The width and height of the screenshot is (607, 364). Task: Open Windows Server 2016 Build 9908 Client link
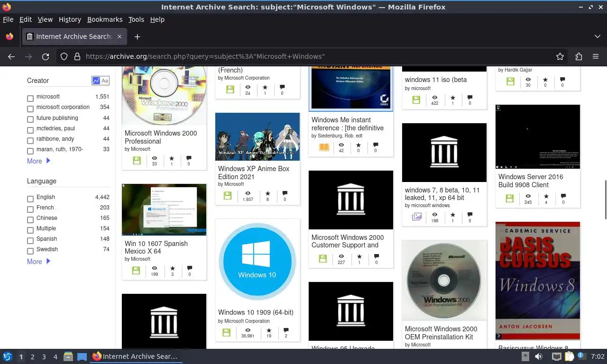point(531,181)
